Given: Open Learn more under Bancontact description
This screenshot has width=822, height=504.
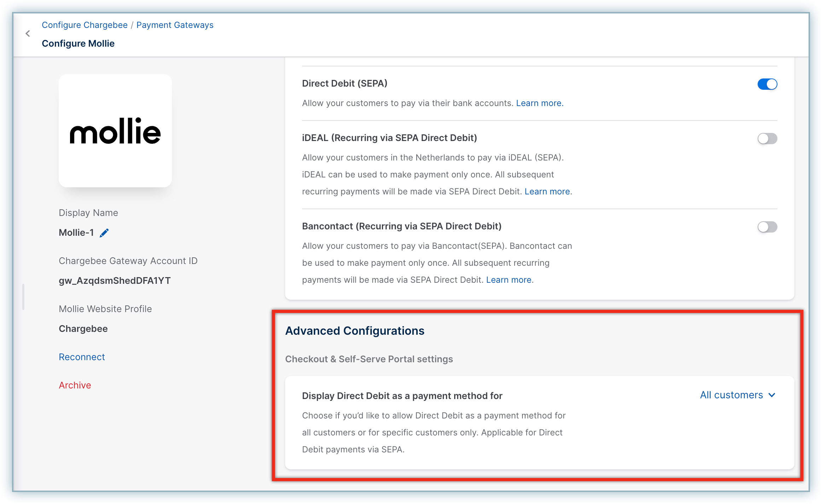Looking at the screenshot, I should click(x=509, y=280).
